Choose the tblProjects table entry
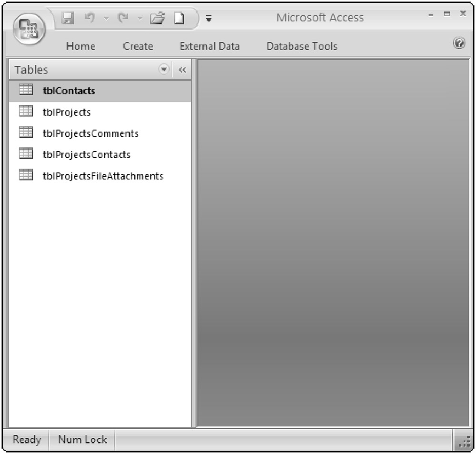Image resolution: width=476 pixels, height=454 pixels. (66, 112)
